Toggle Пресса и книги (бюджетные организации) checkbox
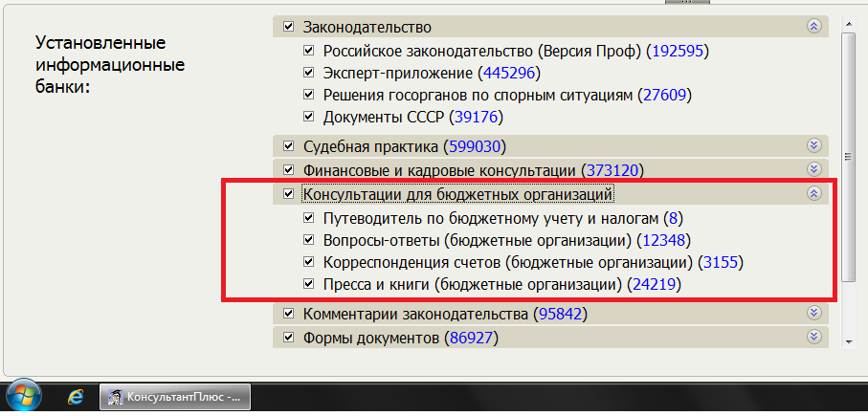 pos(309,285)
